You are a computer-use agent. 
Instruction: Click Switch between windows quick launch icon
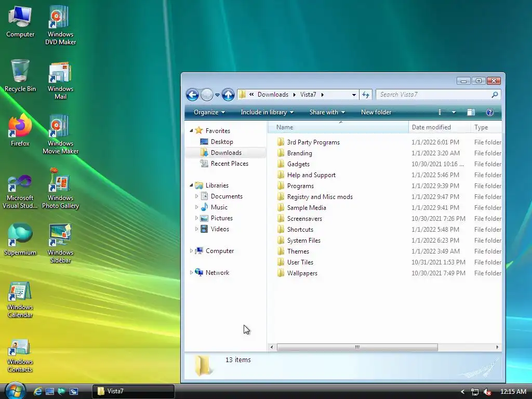point(74,391)
